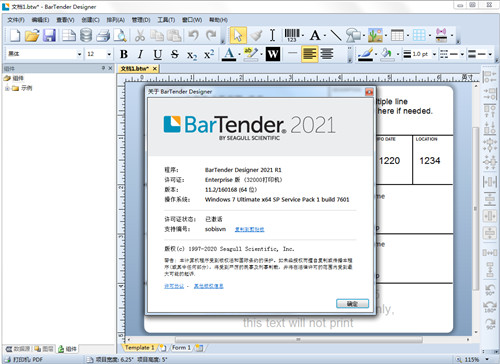The image size is (500, 364).
Task: Toggle center text alignment
Action: click(327, 54)
